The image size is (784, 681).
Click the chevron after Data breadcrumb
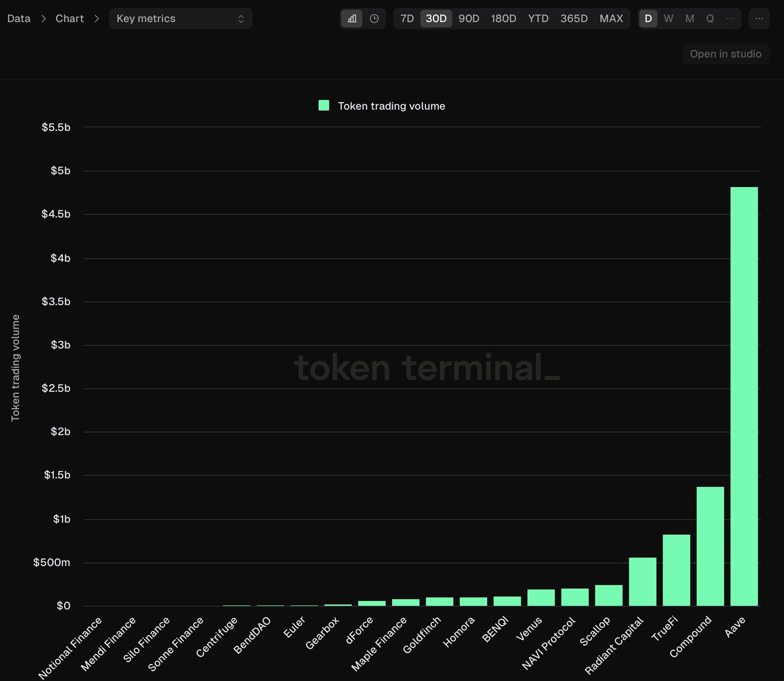(43, 19)
